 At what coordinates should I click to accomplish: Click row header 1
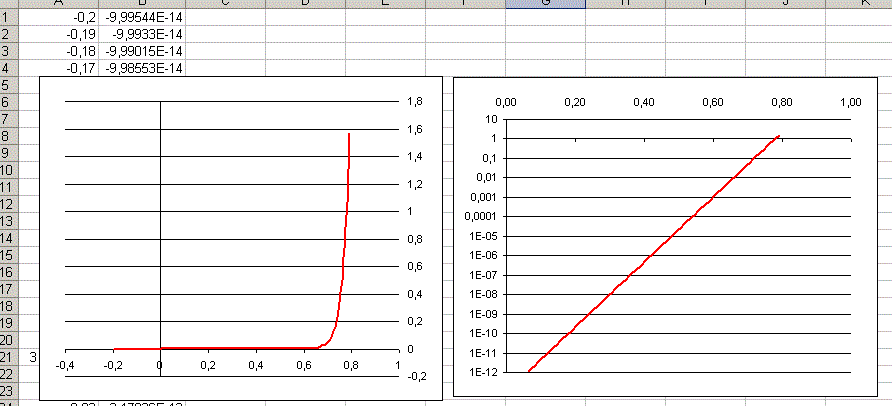tap(6, 17)
